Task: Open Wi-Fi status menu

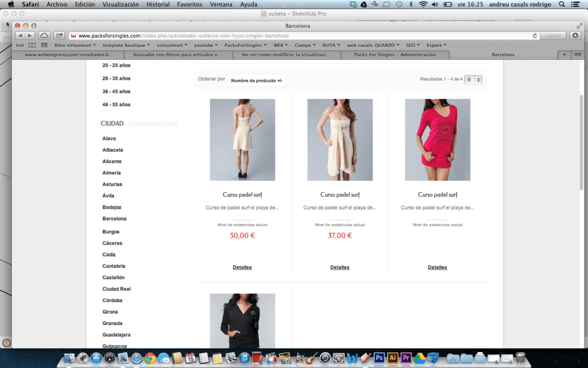Action: pos(423,4)
